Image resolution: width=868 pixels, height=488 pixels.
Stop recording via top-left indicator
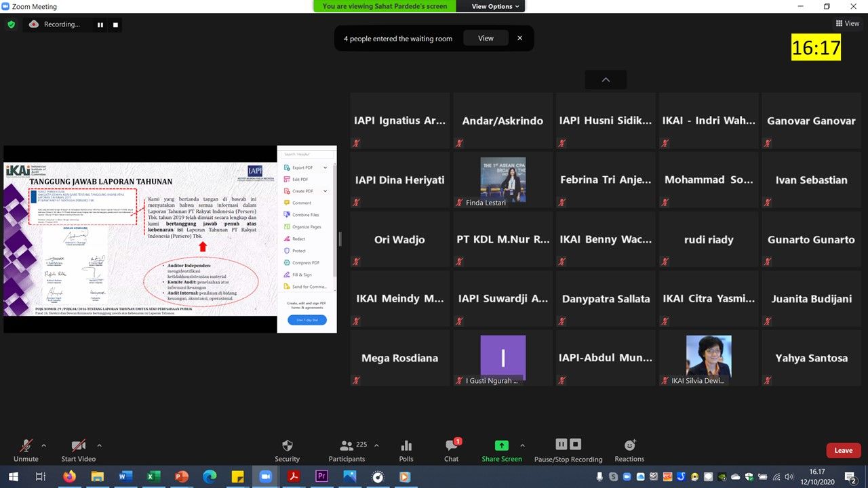(x=115, y=24)
